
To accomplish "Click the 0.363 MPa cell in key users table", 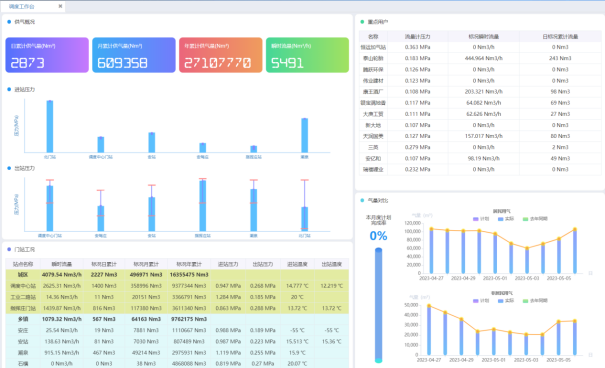I will (x=417, y=47).
